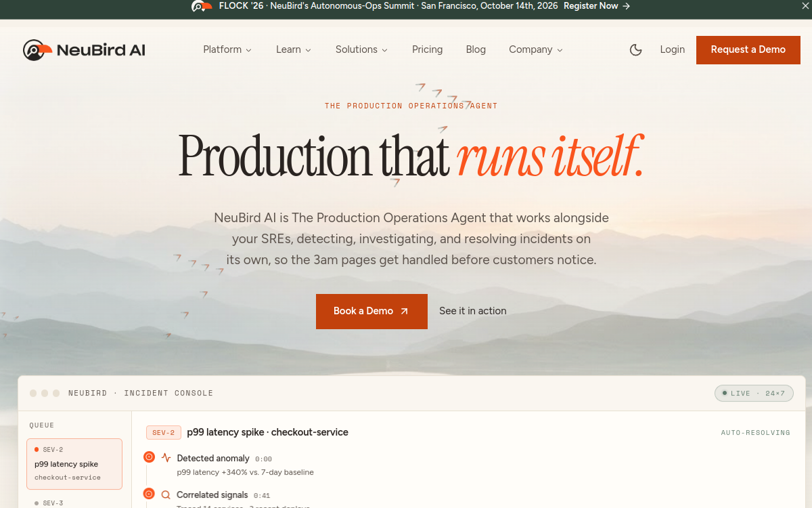Open the Pricing page
The image size is (812, 508).
click(428, 49)
